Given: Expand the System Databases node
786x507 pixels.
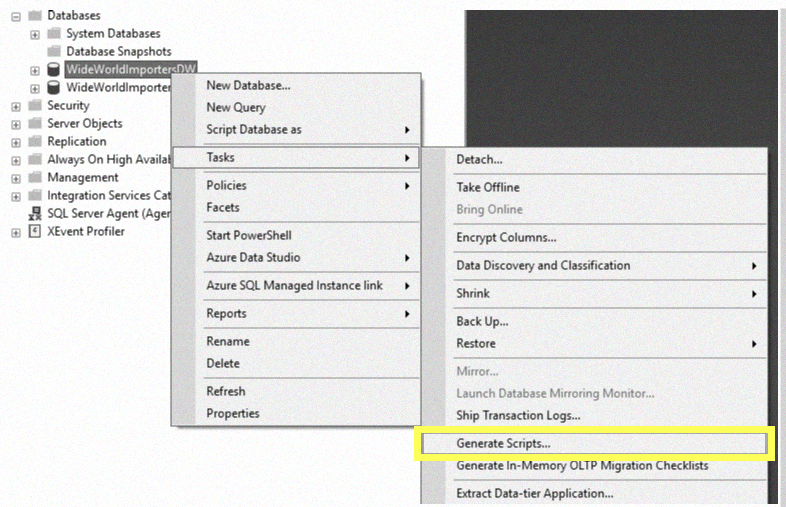Looking at the screenshot, I should click(35, 35).
